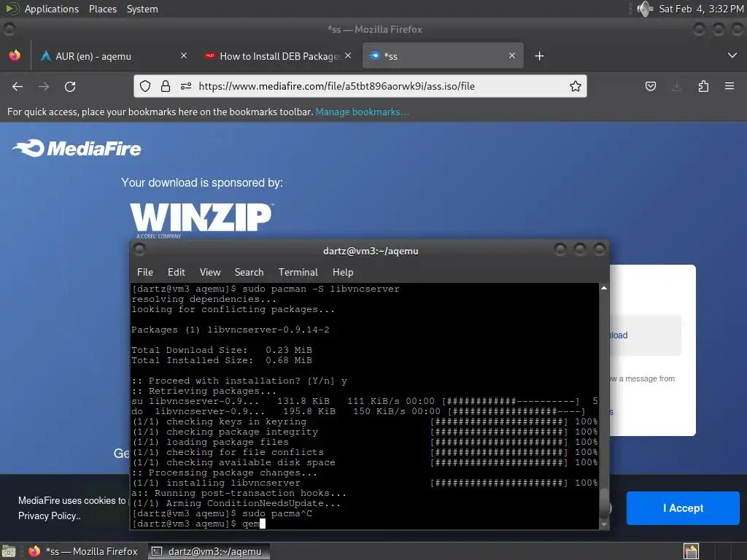The image size is (747, 560).
Task: Open Firefox window menu button
Action: (x=9, y=29)
